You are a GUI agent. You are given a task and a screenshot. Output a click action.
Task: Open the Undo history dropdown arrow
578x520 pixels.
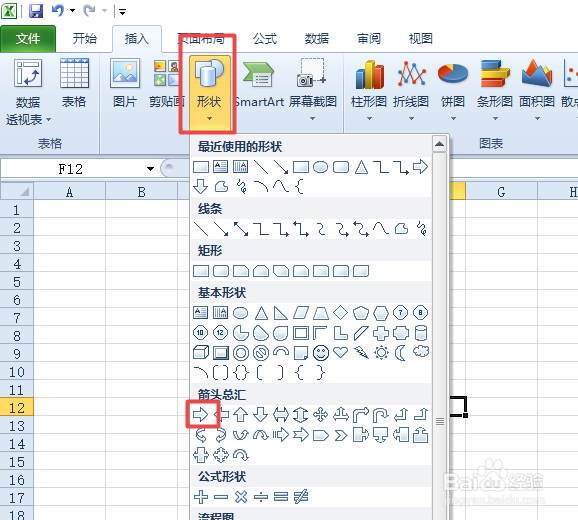73,11
